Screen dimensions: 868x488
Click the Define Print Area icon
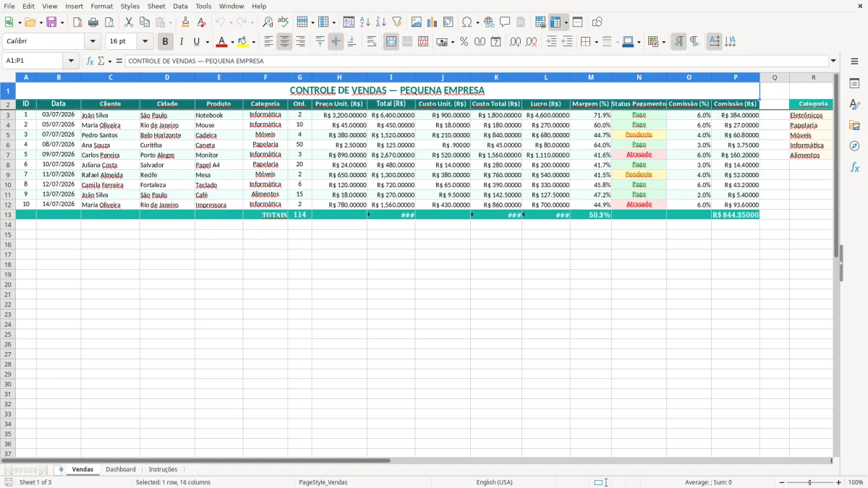click(540, 22)
